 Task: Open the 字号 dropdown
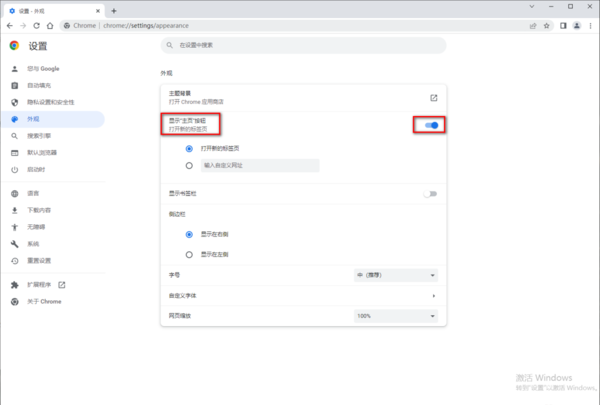tap(396, 275)
